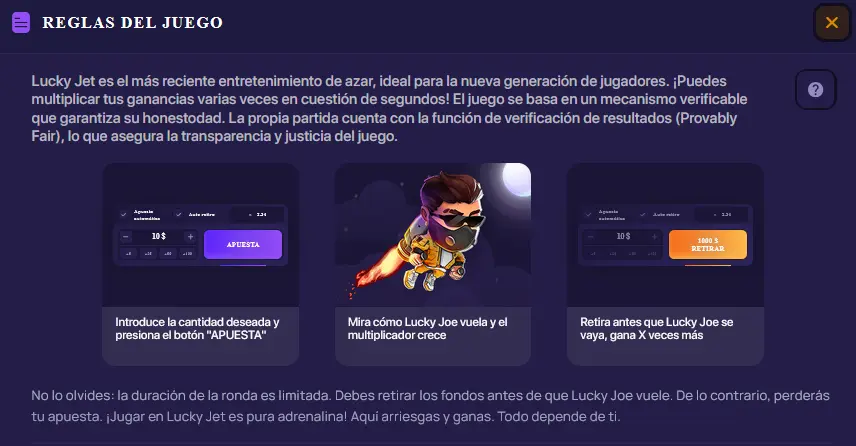This screenshot has width=856, height=446.
Task: Click the "Retira antes que Lucky Joe" caption
Action: 657,329
